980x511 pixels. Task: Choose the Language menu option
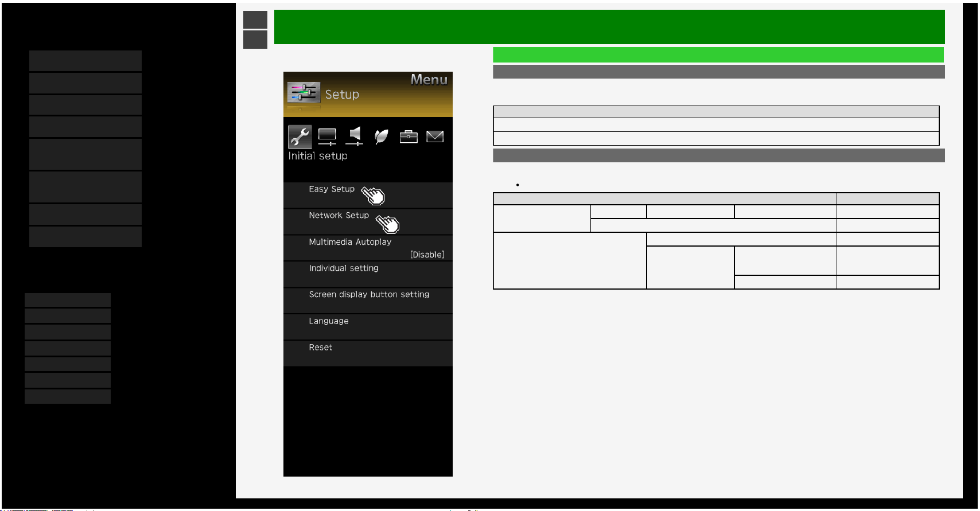click(x=368, y=327)
